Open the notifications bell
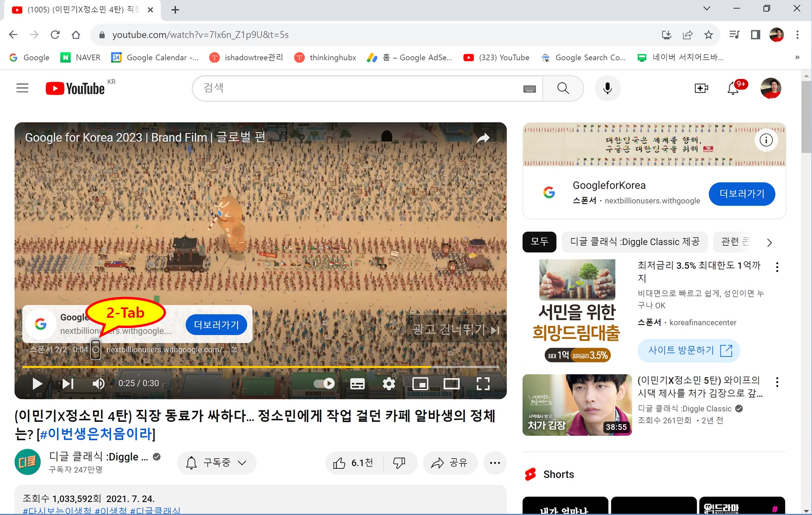This screenshot has height=515, width=812. pyautogui.click(x=733, y=88)
